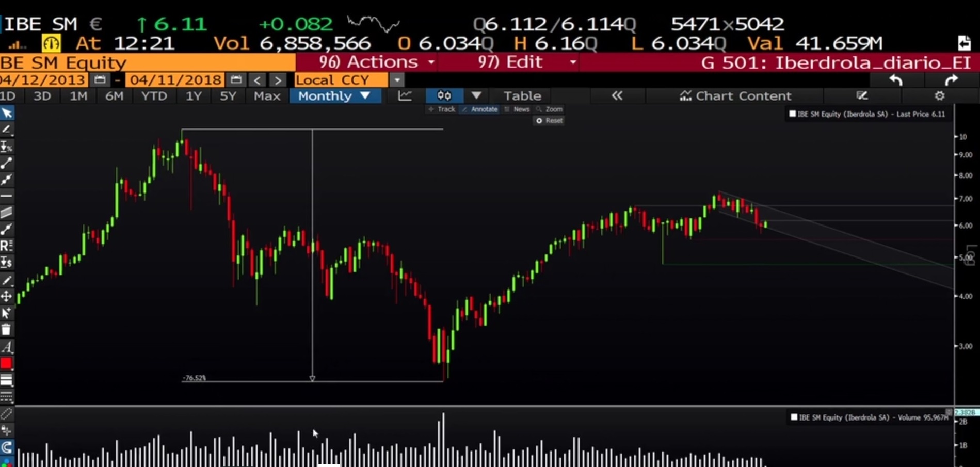Click the intraday sparkline mini chart
Viewport: 980px width, 467px height.
coord(374,23)
